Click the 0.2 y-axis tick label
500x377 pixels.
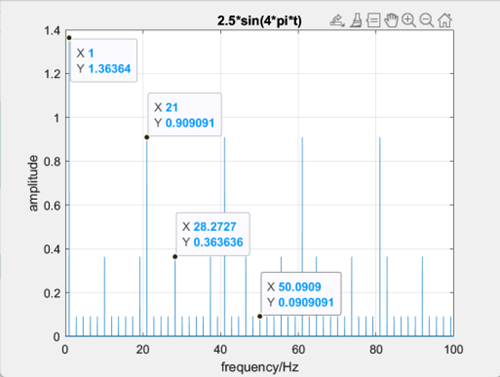pos(52,293)
